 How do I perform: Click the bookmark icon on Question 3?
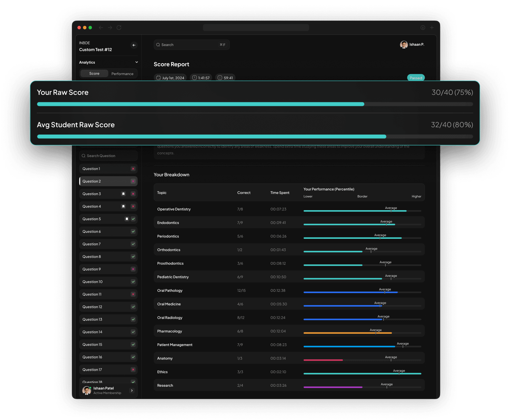(124, 194)
